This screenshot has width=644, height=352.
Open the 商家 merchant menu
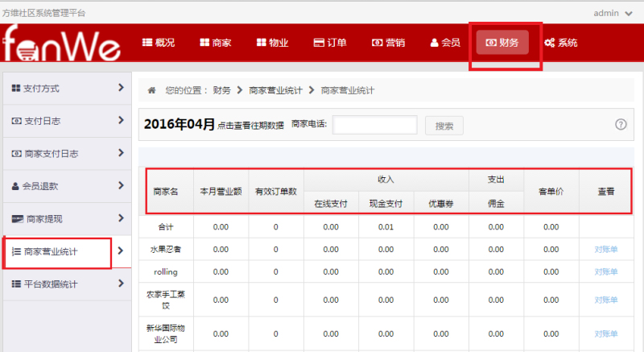point(216,43)
